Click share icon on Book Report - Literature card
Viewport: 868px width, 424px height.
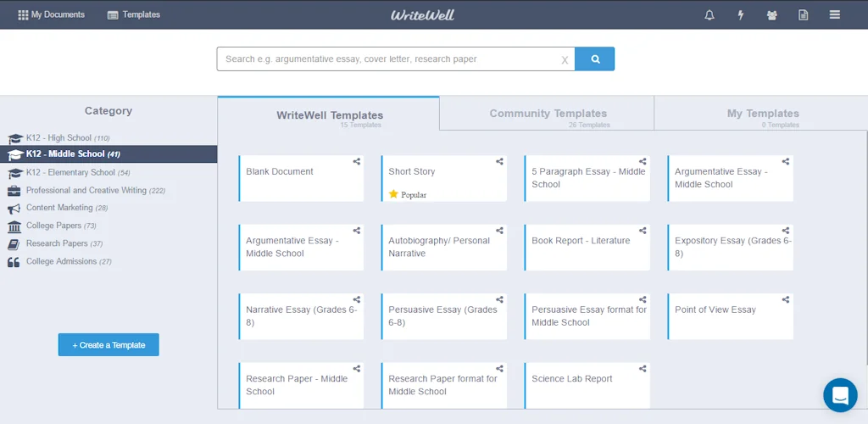coord(643,231)
